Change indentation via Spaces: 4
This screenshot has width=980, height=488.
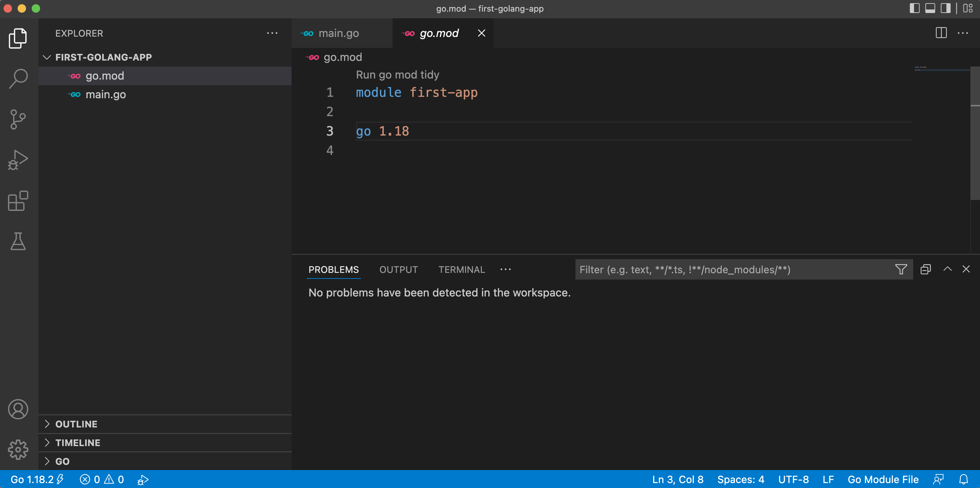pyautogui.click(x=740, y=479)
